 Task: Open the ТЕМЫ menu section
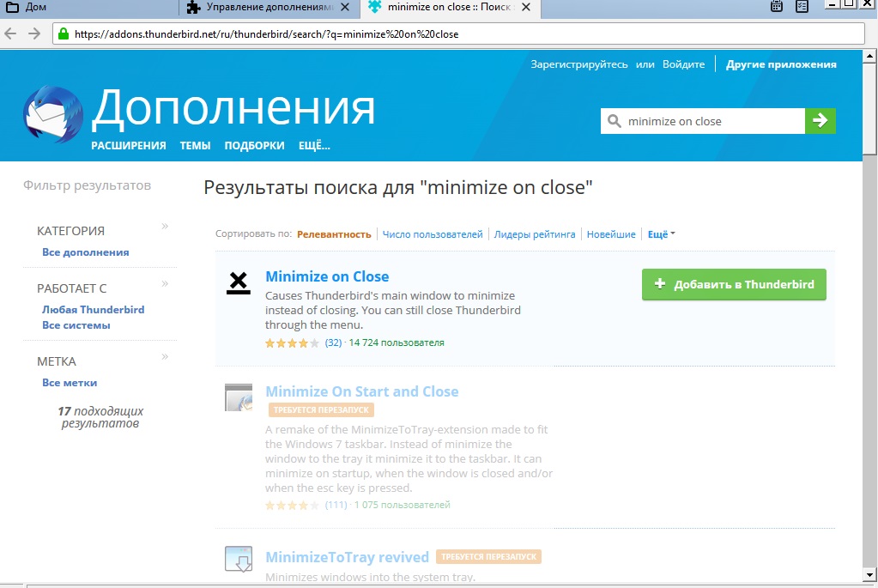pyautogui.click(x=195, y=146)
